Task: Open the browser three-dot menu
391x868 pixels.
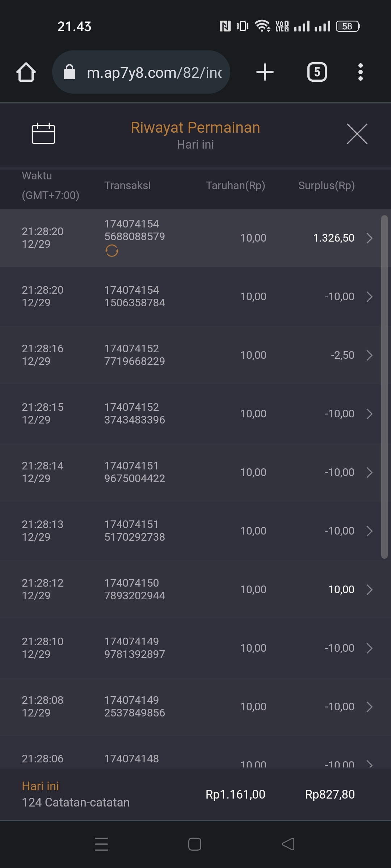Action: 360,72
